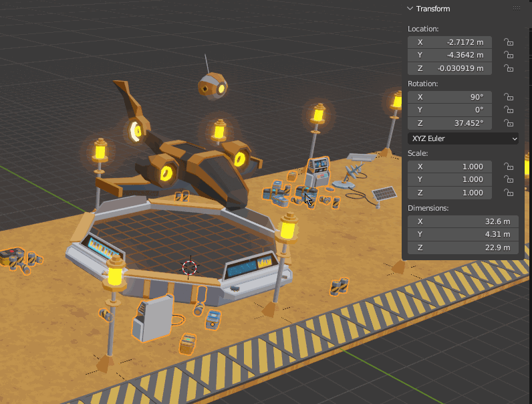532x404 pixels.
Task: Select the Dimensions Z field showing 22.9 m
Action: pos(462,248)
